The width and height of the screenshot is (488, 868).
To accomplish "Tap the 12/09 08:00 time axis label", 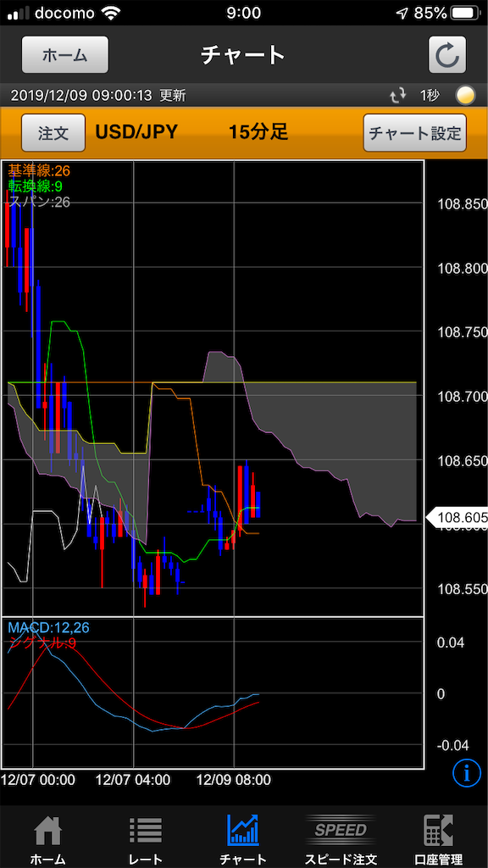I will click(235, 780).
